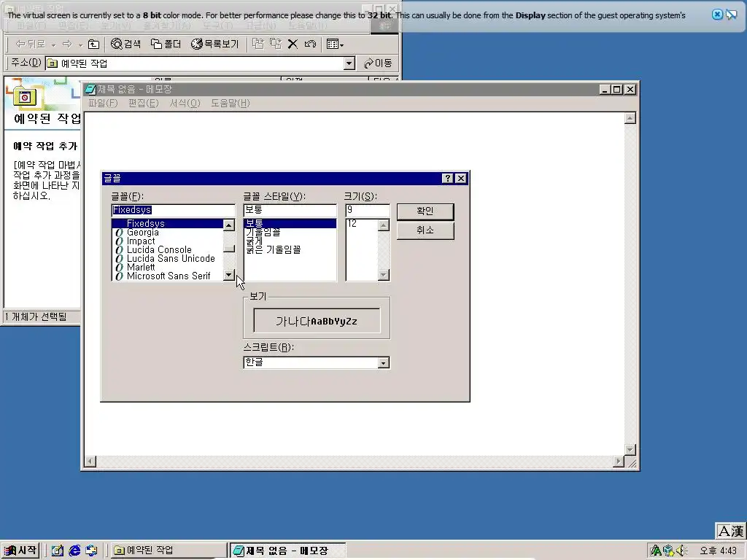Launch Outlook Express from quick launch
This screenshot has height=560, width=747.
91,551
